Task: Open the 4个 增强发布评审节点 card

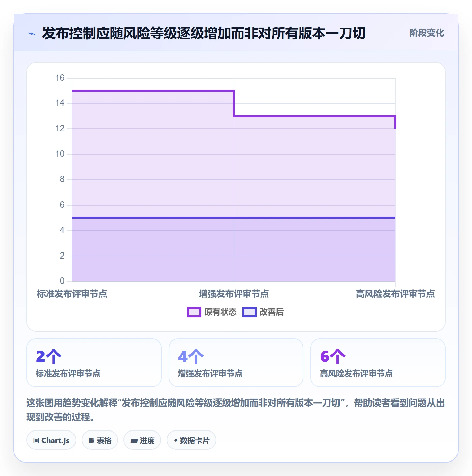Action: point(236,363)
